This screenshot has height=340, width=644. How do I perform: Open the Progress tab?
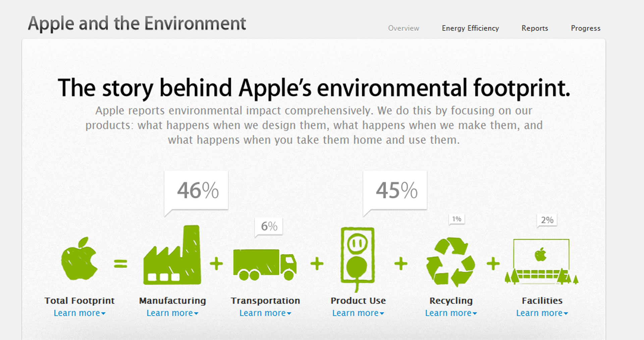pyautogui.click(x=586, y=28)
